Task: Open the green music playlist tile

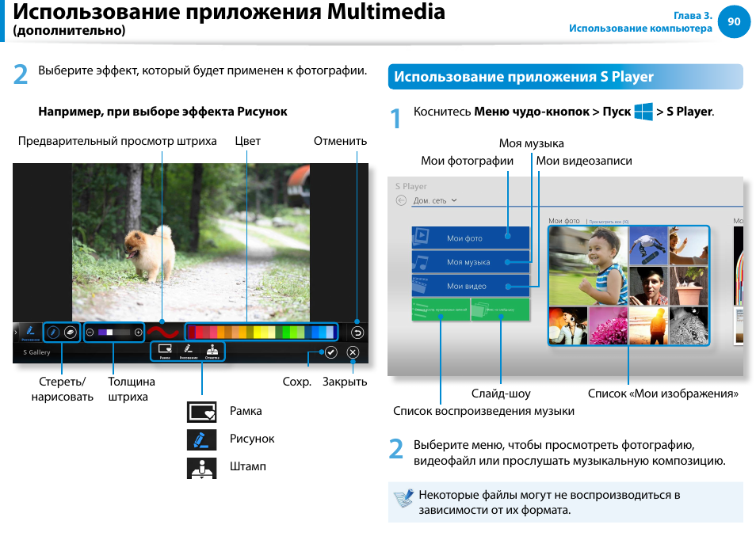Action: pyautogui.click(x=441, y=310)
